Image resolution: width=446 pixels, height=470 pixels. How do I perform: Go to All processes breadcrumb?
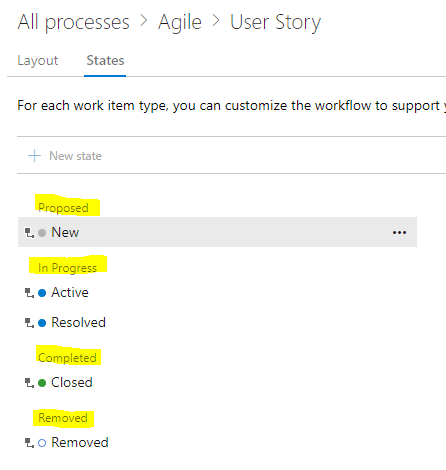[x=73, y=23]
